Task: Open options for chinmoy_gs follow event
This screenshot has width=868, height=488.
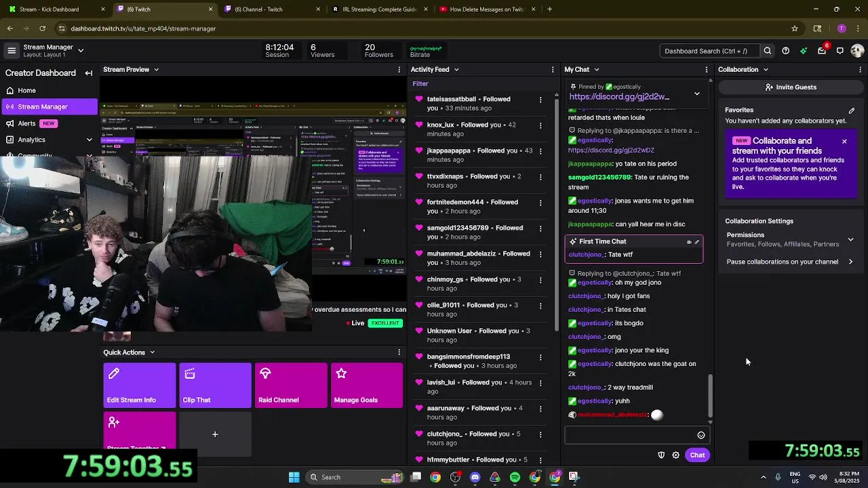Action: point(540,280)
